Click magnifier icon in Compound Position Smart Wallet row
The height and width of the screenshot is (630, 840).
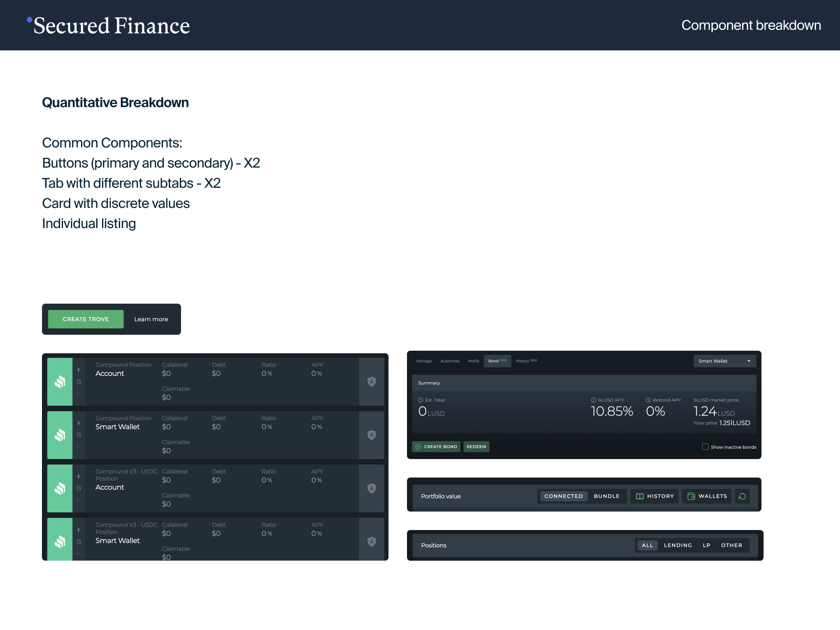tap(79, 447)
